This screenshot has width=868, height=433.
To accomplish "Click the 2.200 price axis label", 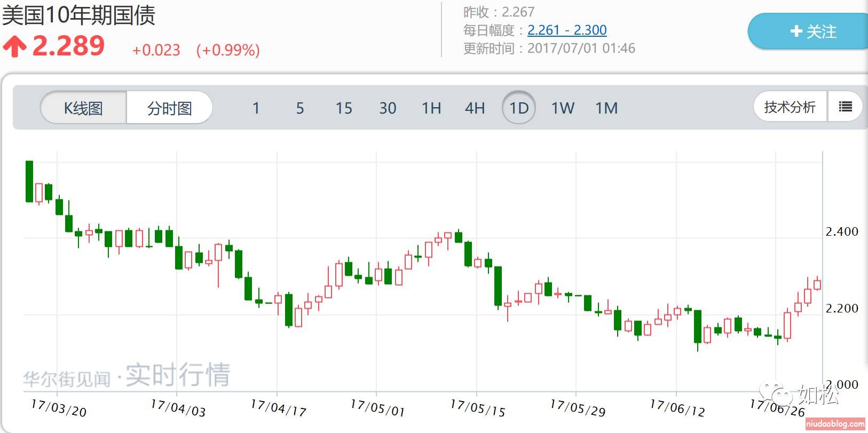I will coord(842,308).
